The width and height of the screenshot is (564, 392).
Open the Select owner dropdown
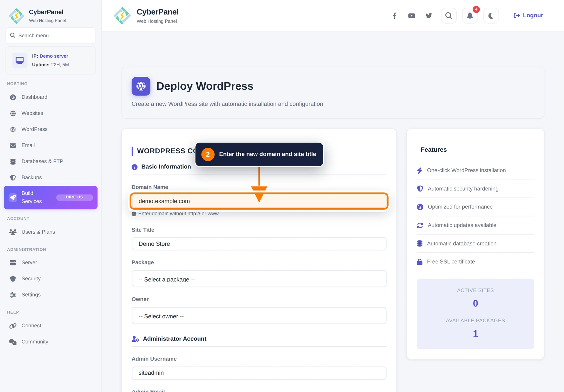(259, 316)
